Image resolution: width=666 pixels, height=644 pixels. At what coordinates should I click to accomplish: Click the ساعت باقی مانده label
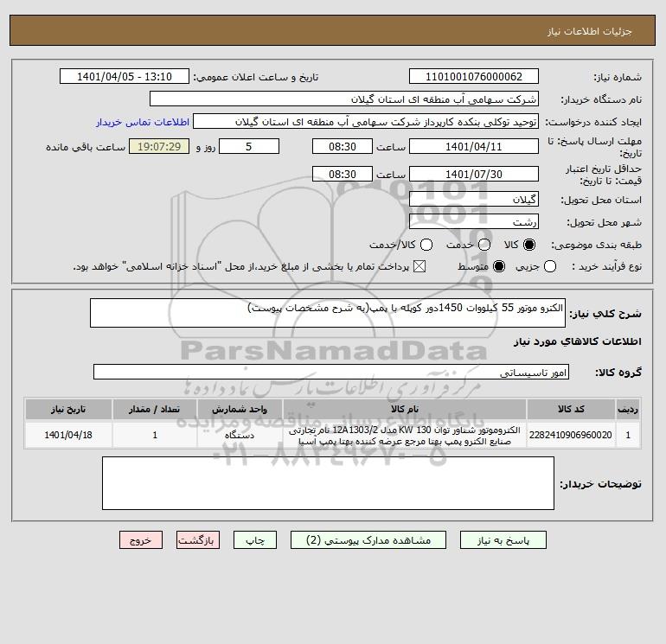[86, 147]
